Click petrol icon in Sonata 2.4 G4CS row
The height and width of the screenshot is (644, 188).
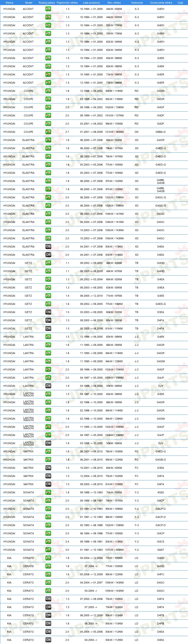tap(48, 542)
